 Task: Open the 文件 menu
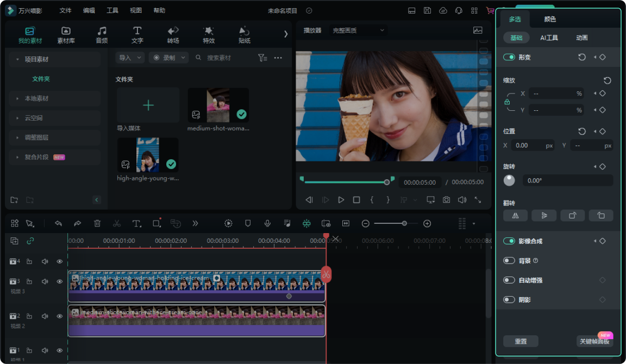click(65, 10)
